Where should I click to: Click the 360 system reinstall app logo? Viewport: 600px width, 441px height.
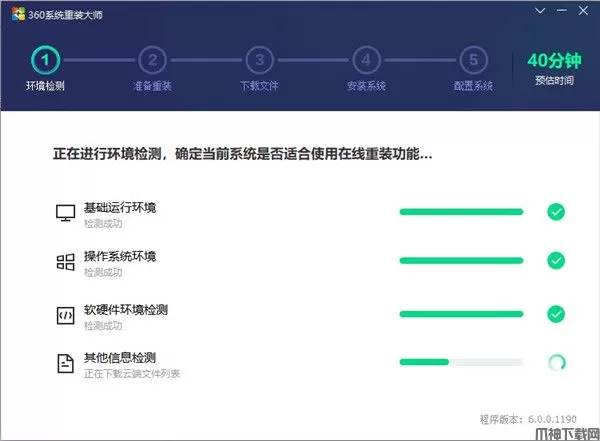(x=18, y=14)
